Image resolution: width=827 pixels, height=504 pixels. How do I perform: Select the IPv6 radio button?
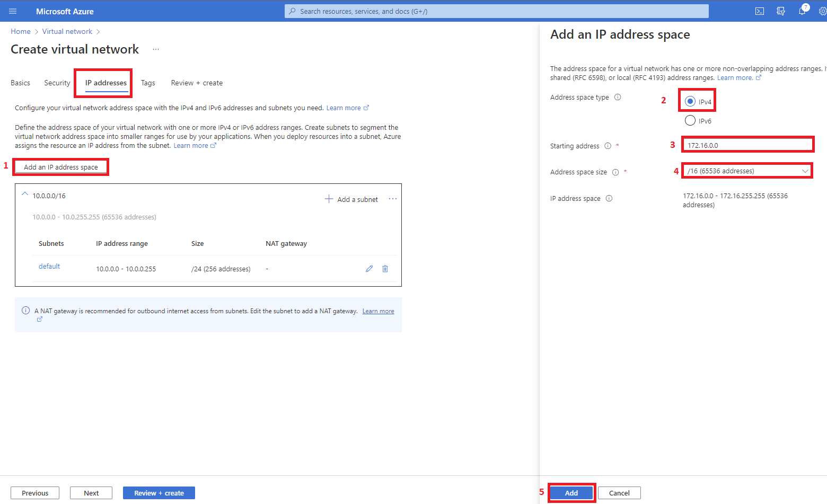point(690,121)
